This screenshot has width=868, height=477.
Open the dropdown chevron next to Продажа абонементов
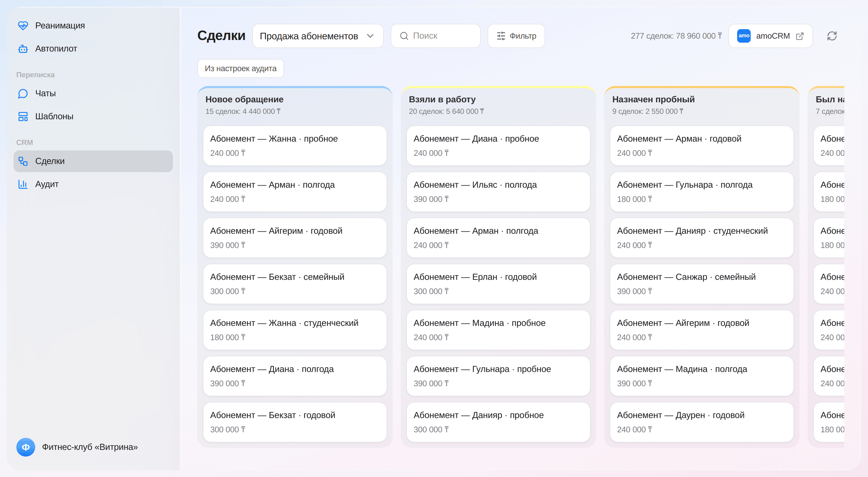370,36
